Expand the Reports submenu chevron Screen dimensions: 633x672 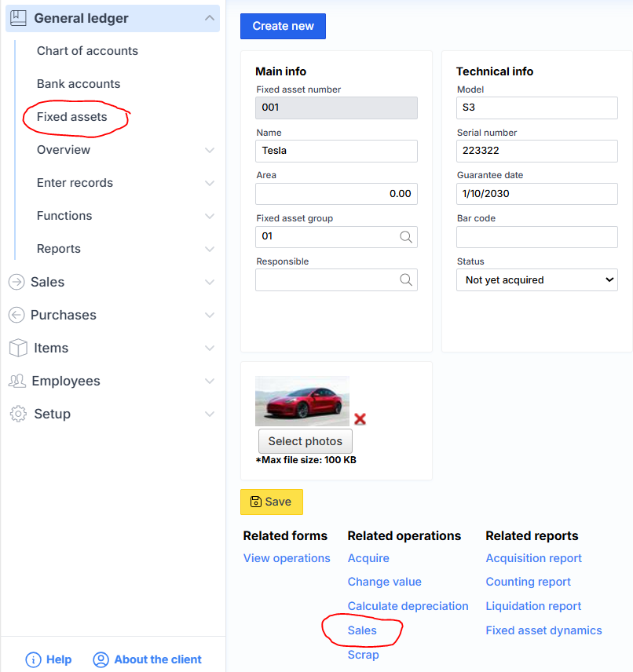(x=209, y=249)
